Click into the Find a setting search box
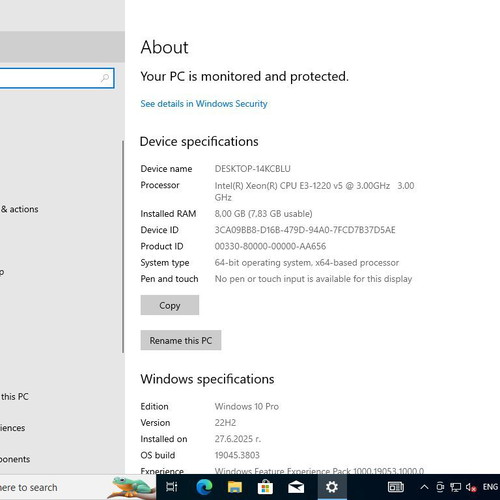 pyautogui.click(x=57, y=78)
